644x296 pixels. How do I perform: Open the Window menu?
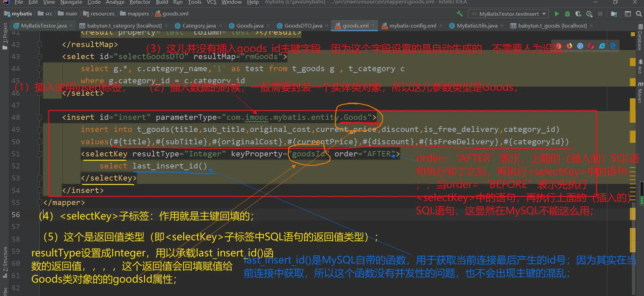(232, 2)
